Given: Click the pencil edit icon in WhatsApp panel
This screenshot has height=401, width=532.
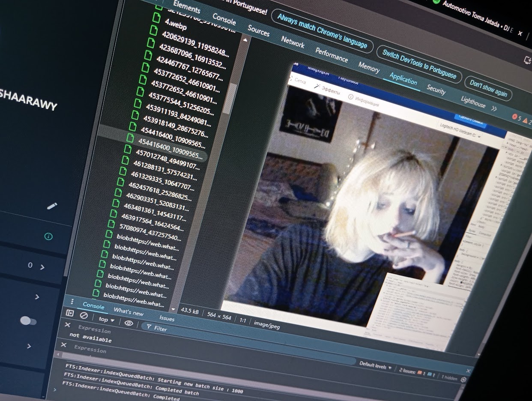Looking at the screenshot, I should pos(52,206).
